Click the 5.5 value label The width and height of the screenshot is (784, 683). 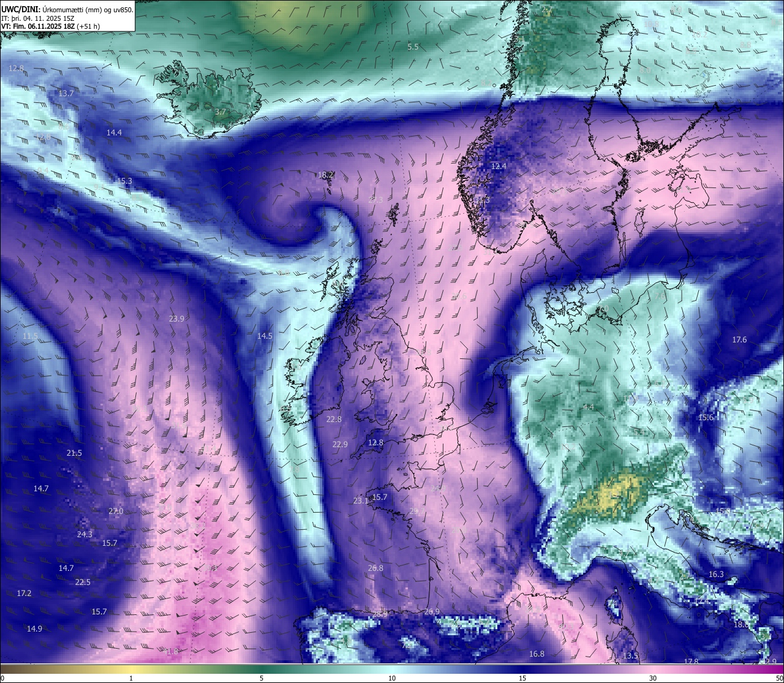(413, 47)
